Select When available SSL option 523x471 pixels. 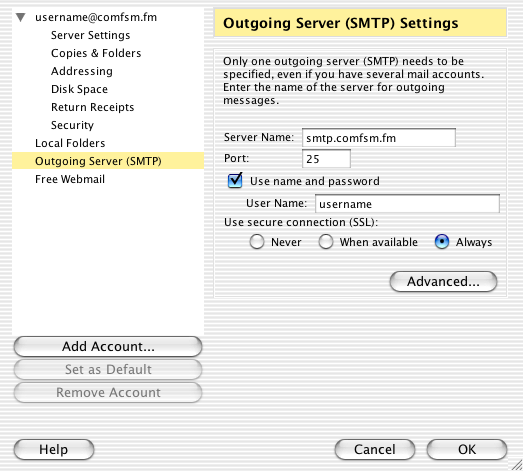[x=326, y=242]
